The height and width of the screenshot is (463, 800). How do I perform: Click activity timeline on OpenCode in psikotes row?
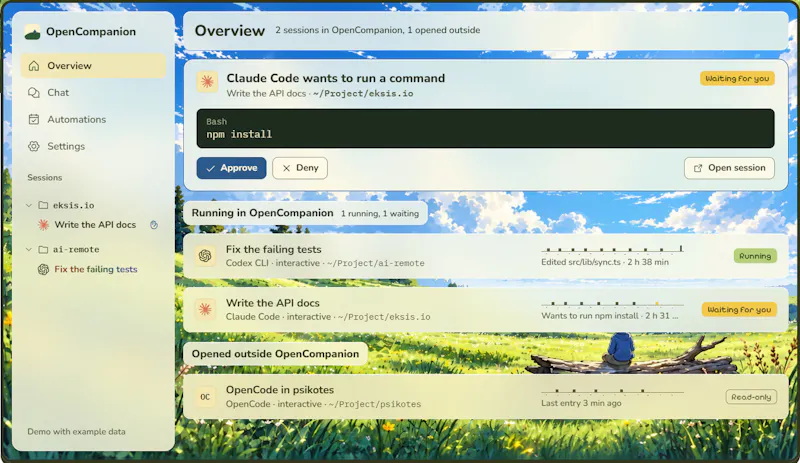tap(612, 391)
